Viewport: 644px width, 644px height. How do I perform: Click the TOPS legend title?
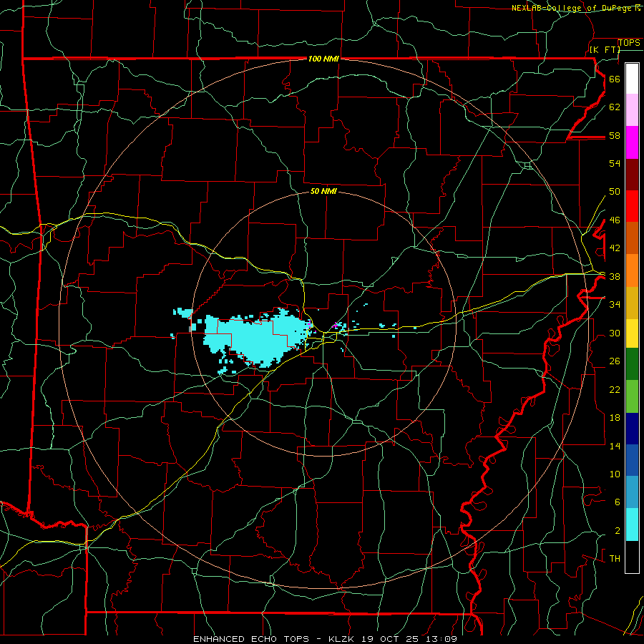[629, 43]
